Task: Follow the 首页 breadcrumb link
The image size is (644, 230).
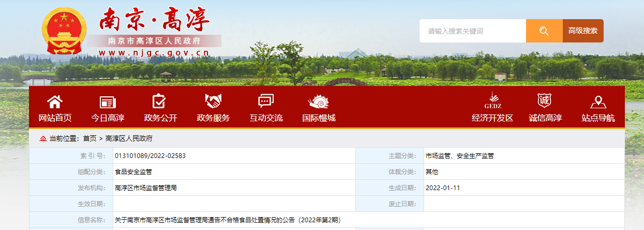Action: point(89,138)
